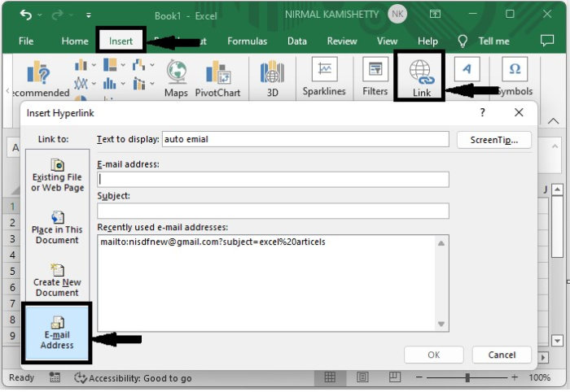Click the Link globe icon

421,72
